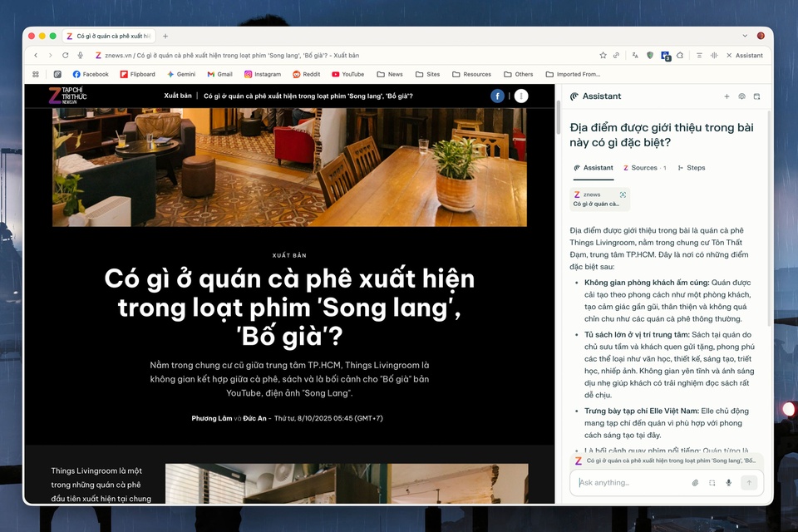Click the article headline 'Có gì ở quán cà phê'
Viewport: 798px width, 532px height.
click(289, 307)
